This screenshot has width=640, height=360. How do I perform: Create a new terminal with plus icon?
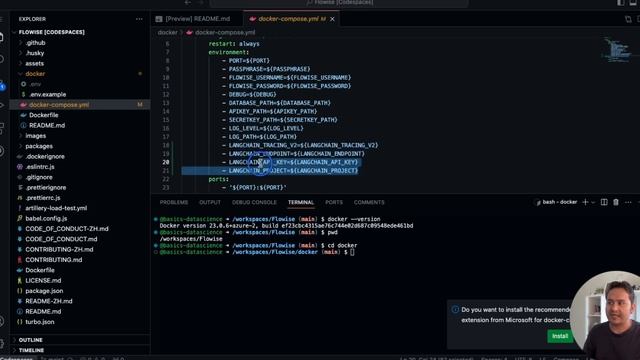pyautogui.click(x=585, y=202)
